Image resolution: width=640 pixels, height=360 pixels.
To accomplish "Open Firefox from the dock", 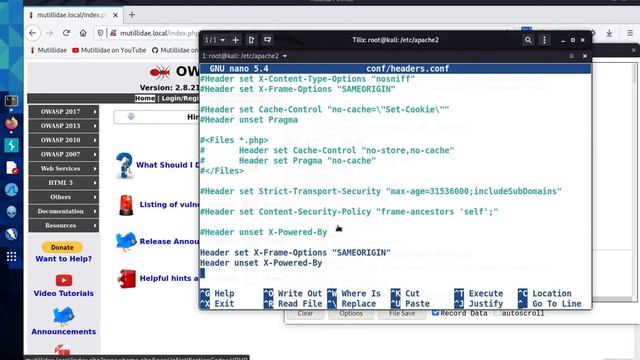I will (11, 123).
